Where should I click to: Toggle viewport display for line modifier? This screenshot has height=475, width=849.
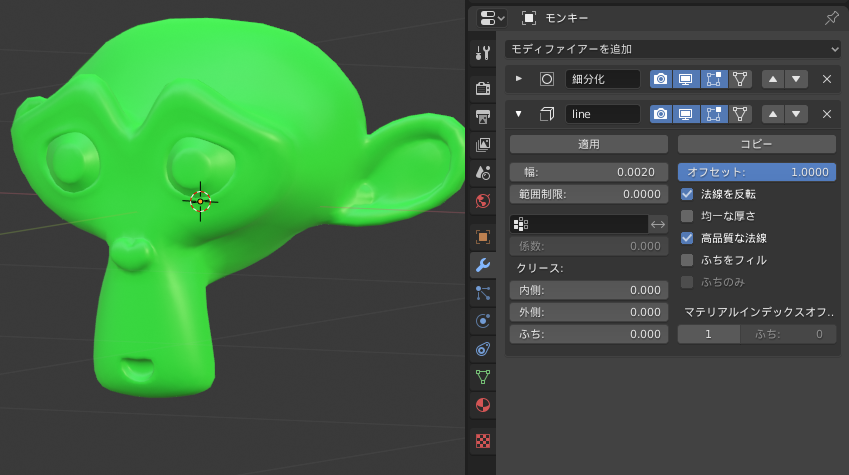[x=686, y=114]
